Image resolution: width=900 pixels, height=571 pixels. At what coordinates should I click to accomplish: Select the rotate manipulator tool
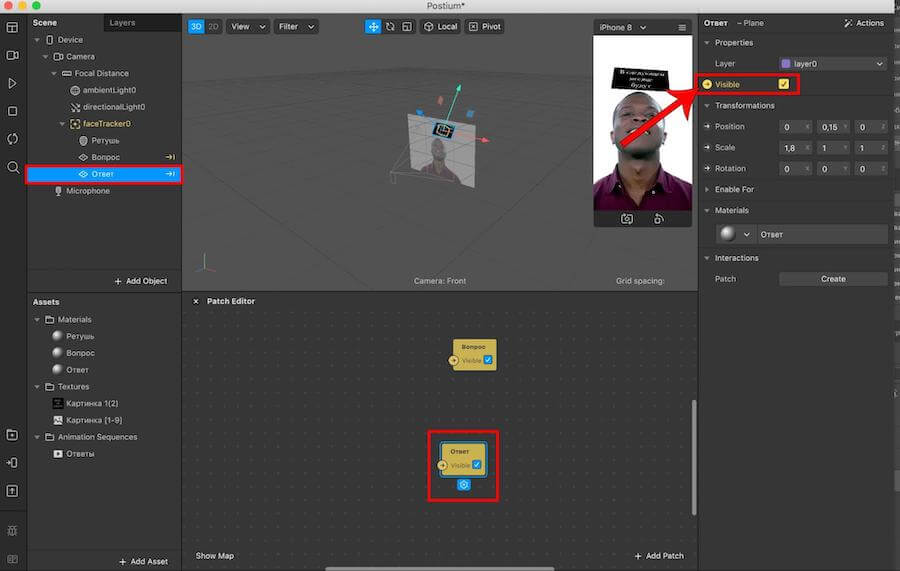(x=390, y=27)
